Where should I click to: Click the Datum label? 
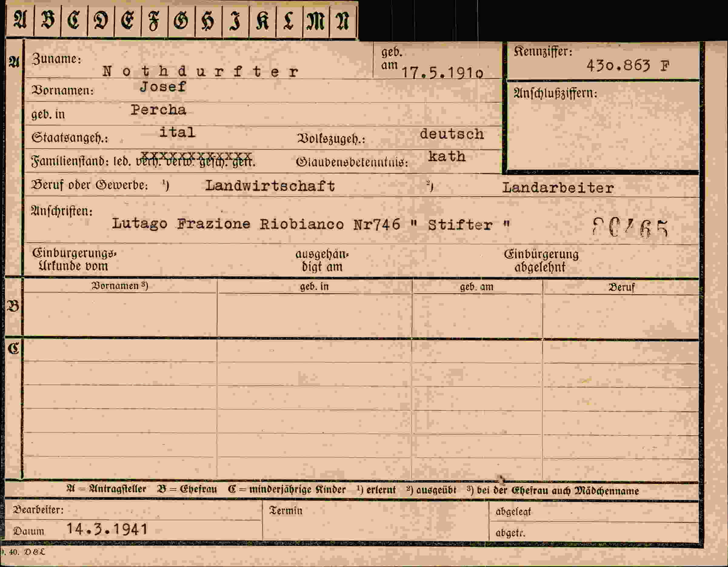(29, 531)
